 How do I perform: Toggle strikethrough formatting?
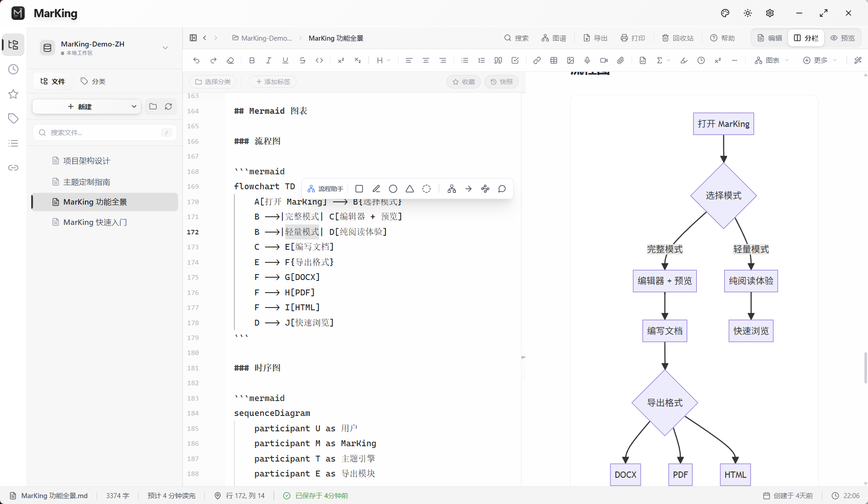[x=302, y=61]
